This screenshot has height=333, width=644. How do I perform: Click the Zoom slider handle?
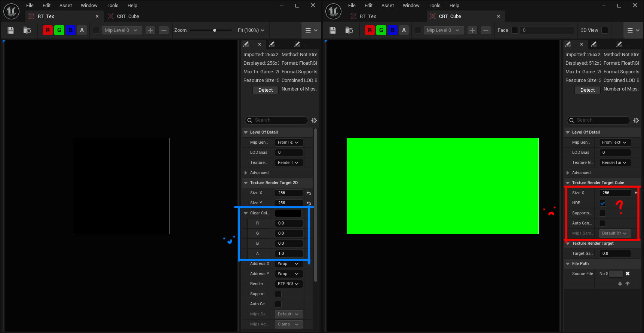pos(215,30)
